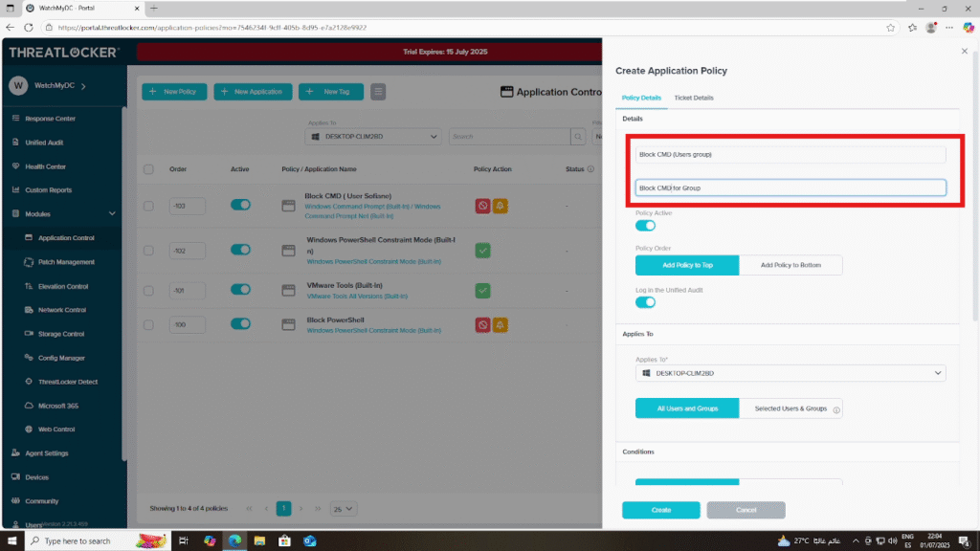Click the Cancel button

[746, 510]
